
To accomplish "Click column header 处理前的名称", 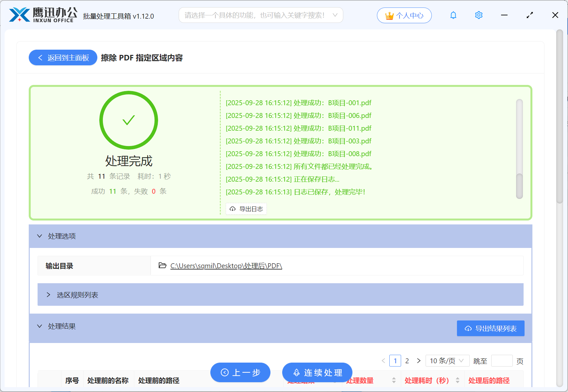I will point(108,380).
